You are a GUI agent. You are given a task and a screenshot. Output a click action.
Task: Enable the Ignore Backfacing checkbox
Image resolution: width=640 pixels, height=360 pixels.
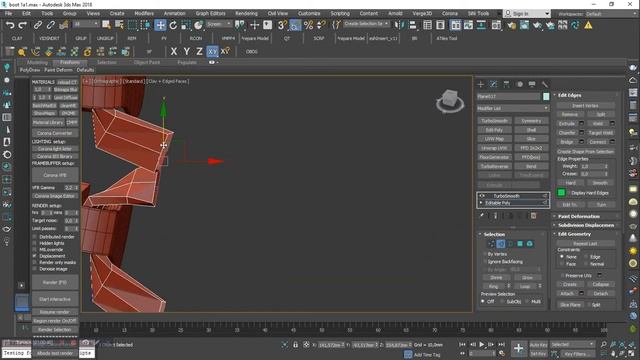(485, 262)
